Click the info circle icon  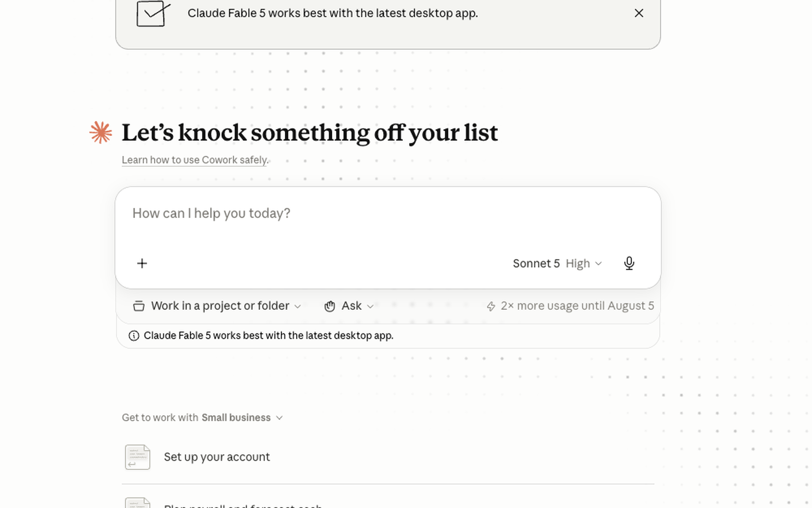coord(134,336)
